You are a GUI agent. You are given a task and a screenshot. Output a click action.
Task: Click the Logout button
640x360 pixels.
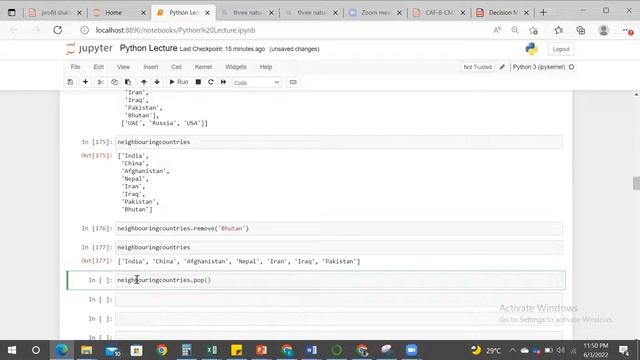(x=561, y=49)
